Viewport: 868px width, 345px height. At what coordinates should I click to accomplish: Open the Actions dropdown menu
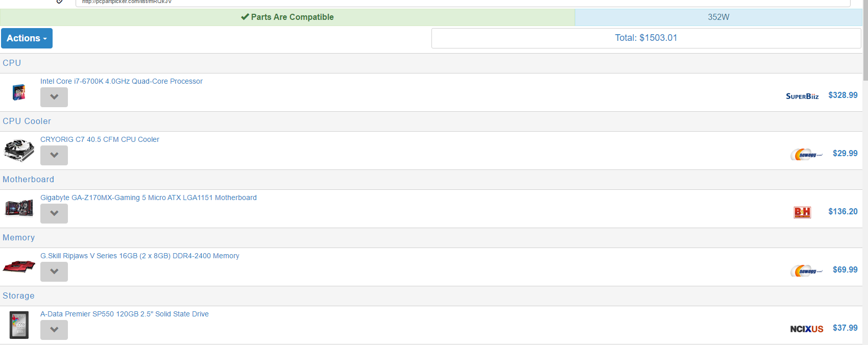(x=27, y=38)
